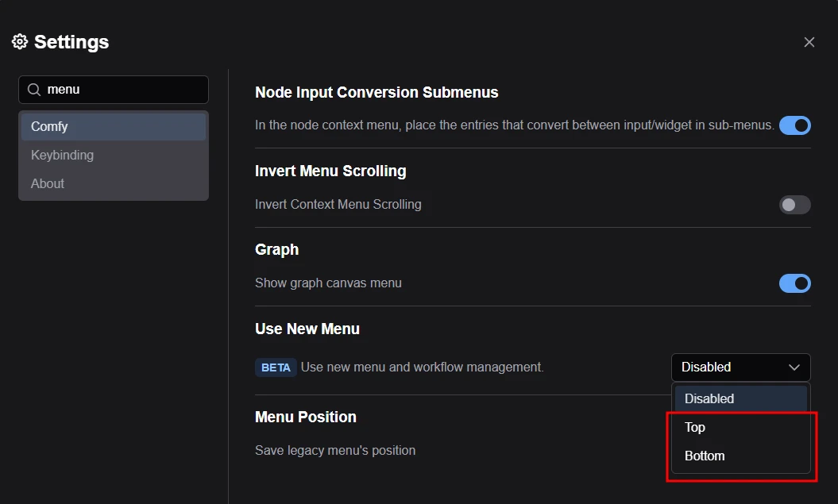Click the Use New Menu combo box showing Disabled
Screen dimensions: 838x504
pos(731,367)
